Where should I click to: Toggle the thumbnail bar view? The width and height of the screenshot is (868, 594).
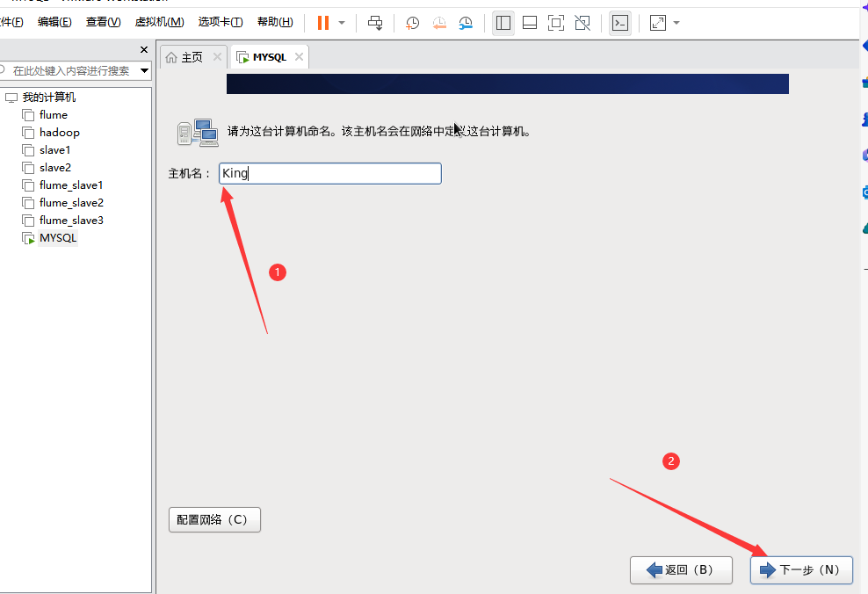[x=530, y=23]
